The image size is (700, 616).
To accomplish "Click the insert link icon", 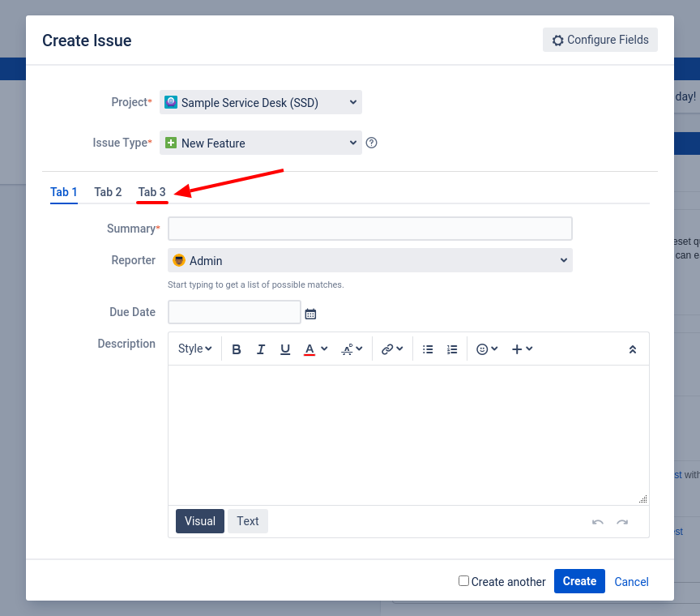I will click(387, 349).
